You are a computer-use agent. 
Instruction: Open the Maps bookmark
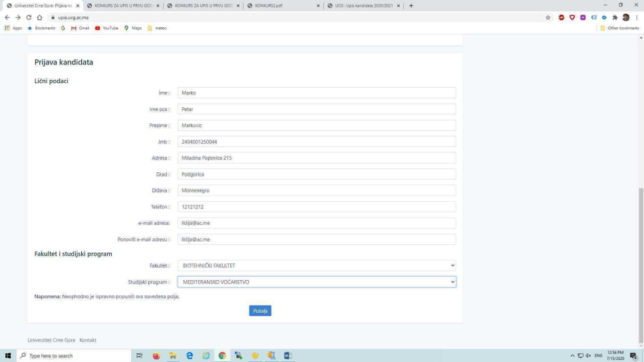tap(132, 29)
